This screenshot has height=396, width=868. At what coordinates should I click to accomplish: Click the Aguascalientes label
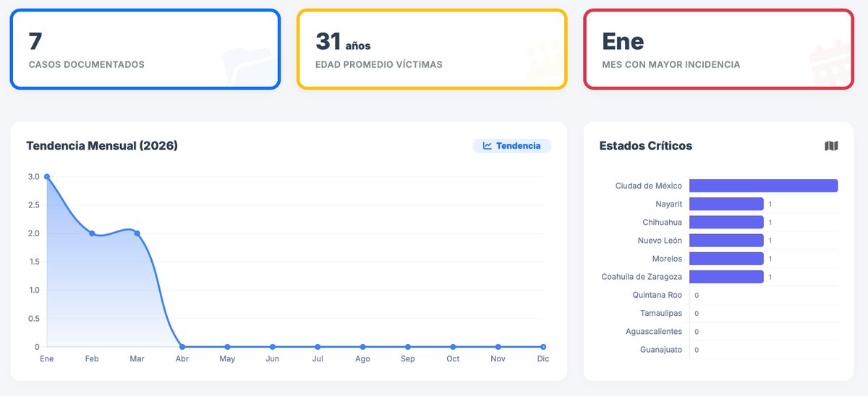click(x=654, y=331)
